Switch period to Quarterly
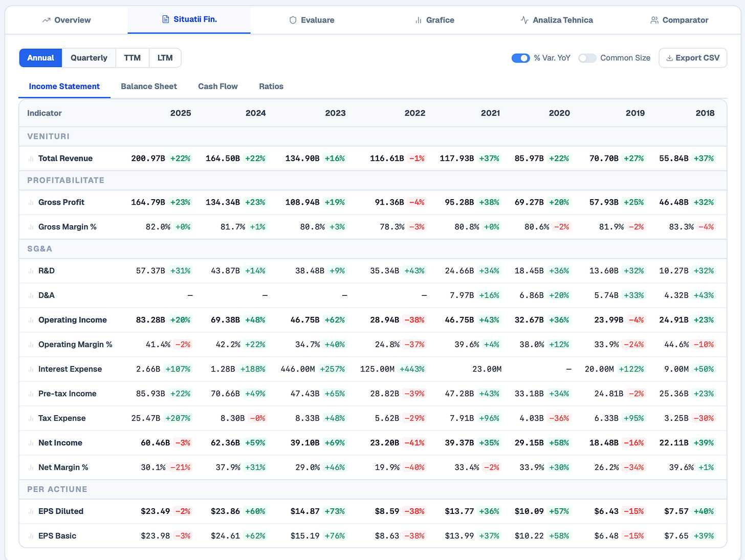 89,58
